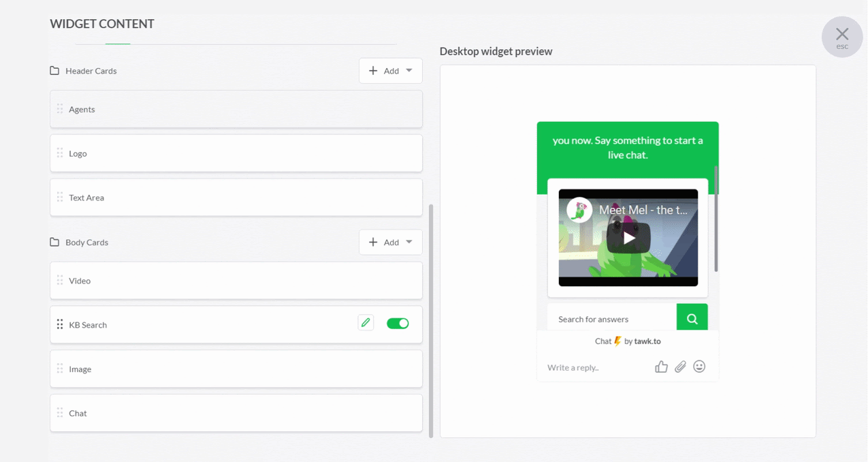Image resolution: width=868 pixels, height=462 pixels.
Task: Click the plus icon in Header Cards Add
Action: pos(373,71)
